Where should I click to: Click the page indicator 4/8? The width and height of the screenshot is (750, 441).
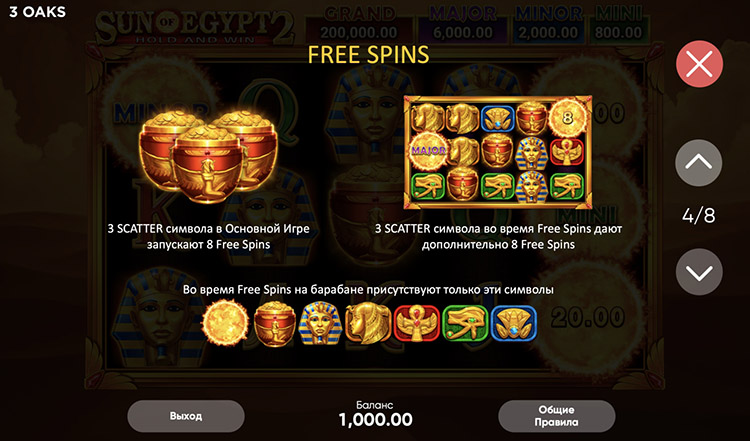(x=699, y=216)
